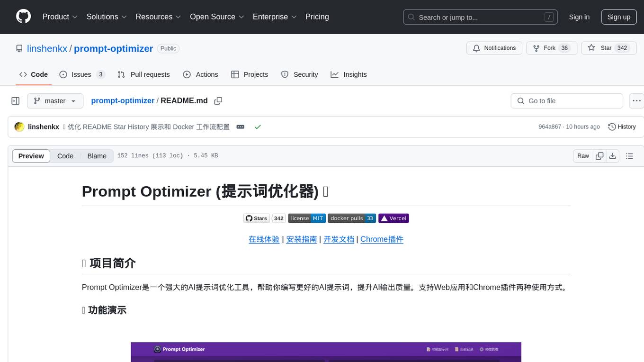Toggle the file tree side panel
644x362 pixels.
(15, 101)
